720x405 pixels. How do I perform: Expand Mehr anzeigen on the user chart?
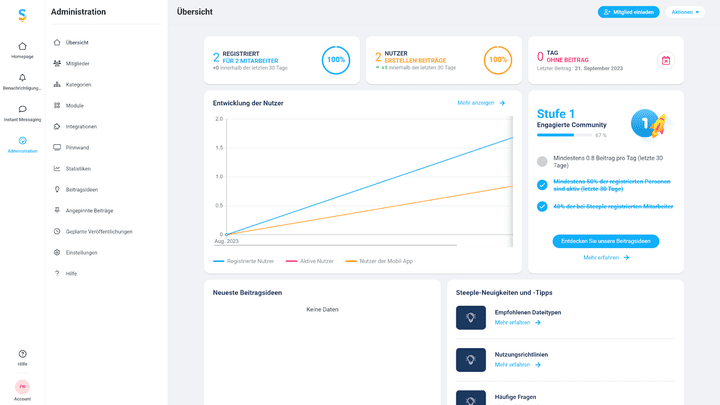[x=481, y=103]
